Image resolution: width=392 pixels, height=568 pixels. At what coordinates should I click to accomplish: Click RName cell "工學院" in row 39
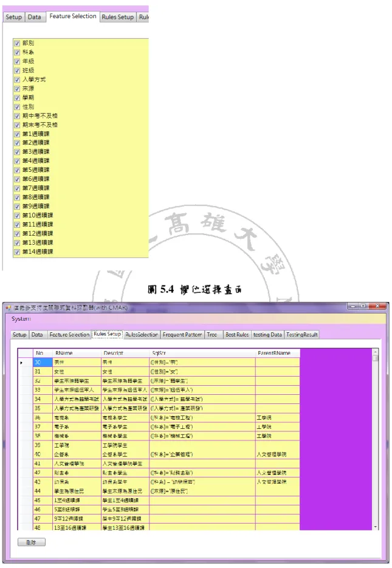click(x=77, y=445)
